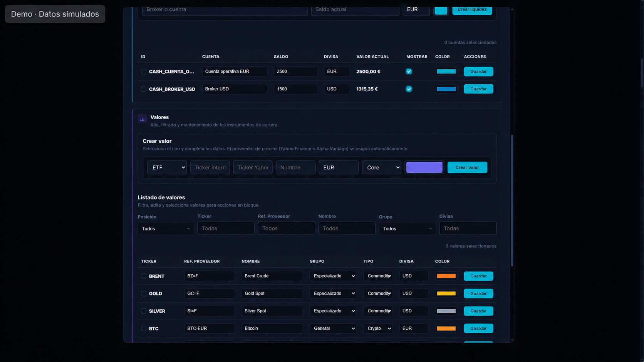This screenshot has height=362, width=644.
Task: Open the ETF type dropdown
Action: tap(167, 167)
